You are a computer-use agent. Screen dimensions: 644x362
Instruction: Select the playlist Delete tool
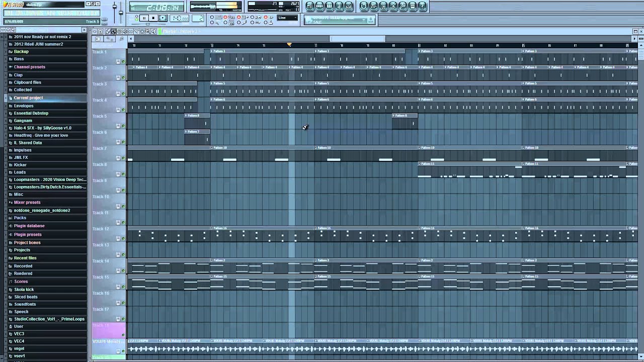(119, 31)
